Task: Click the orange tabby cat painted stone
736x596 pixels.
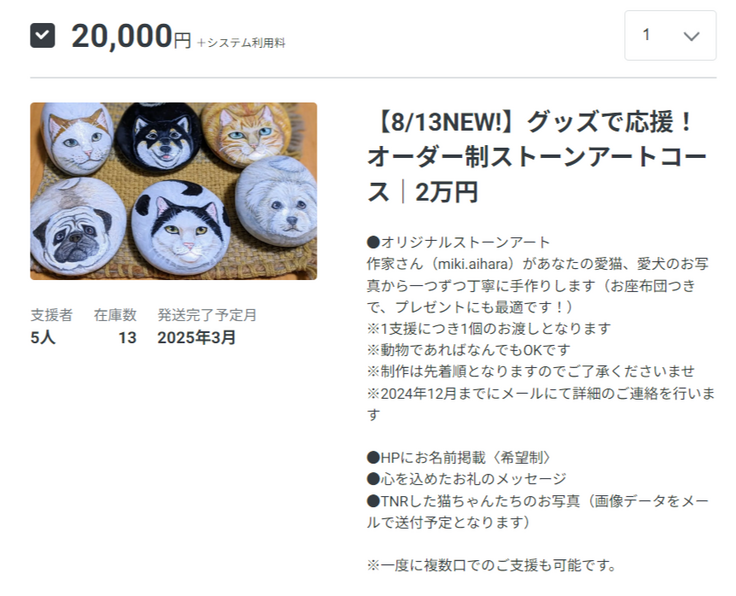Action: pyautogui.click(x=244, y=134)
